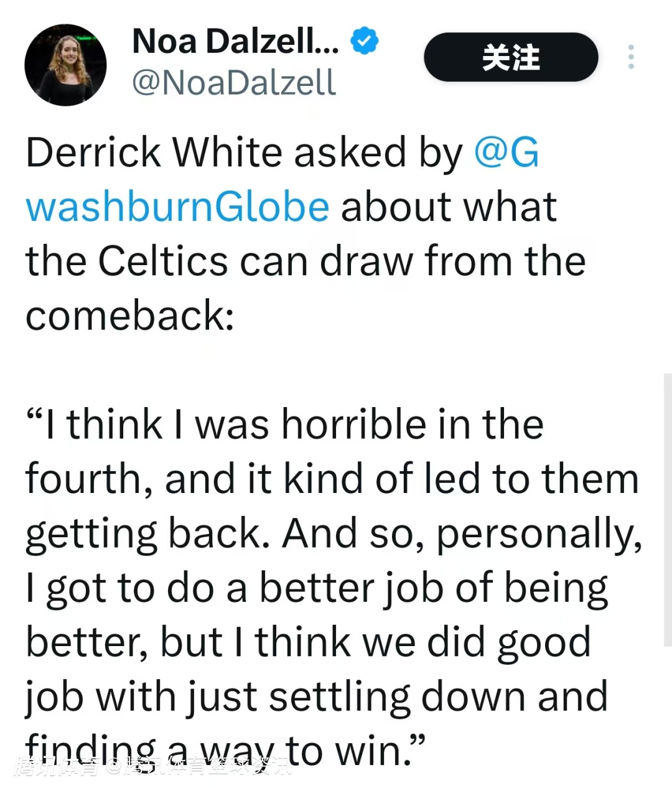The width and height of the screenshot is (672, 788).
Task: Click the text 'the Celtics can draw from the'
Action: (305, 261)
